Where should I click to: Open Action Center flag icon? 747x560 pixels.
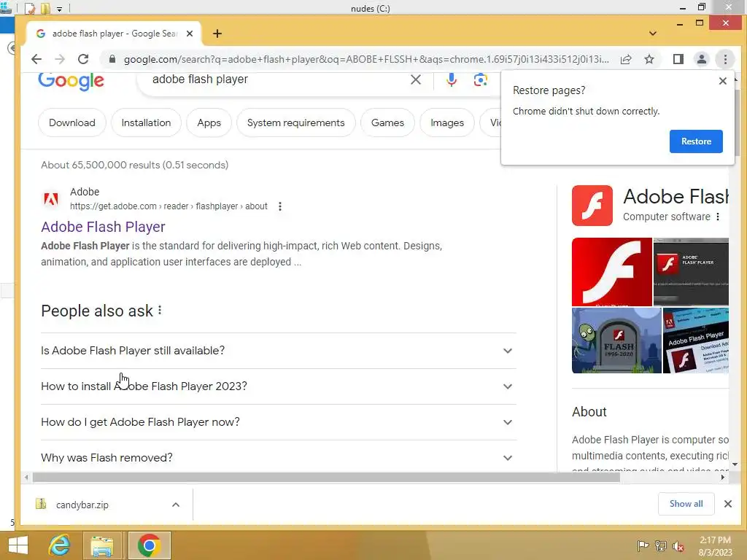coord(643,545)
